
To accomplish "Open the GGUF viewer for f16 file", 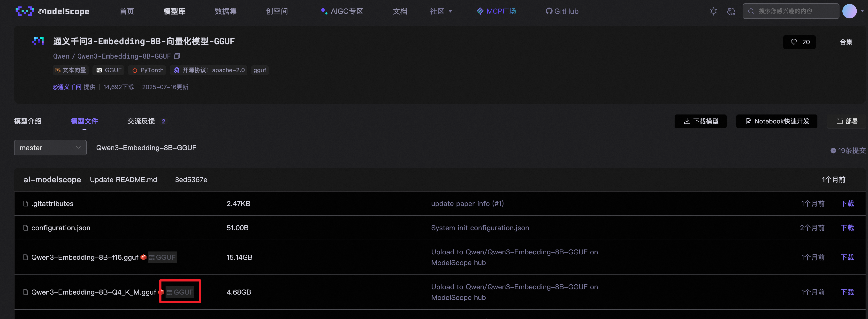I will pos(162,257).
